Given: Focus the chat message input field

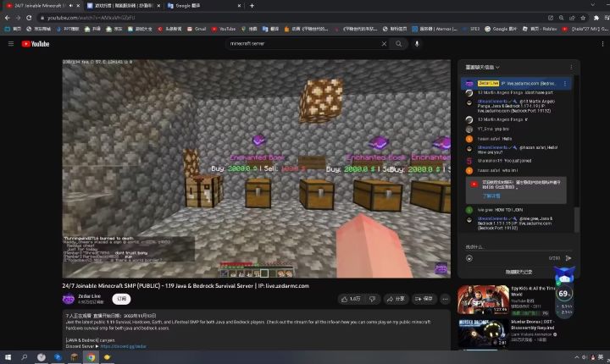Looking at the screenshot, I should pos(518,247).
